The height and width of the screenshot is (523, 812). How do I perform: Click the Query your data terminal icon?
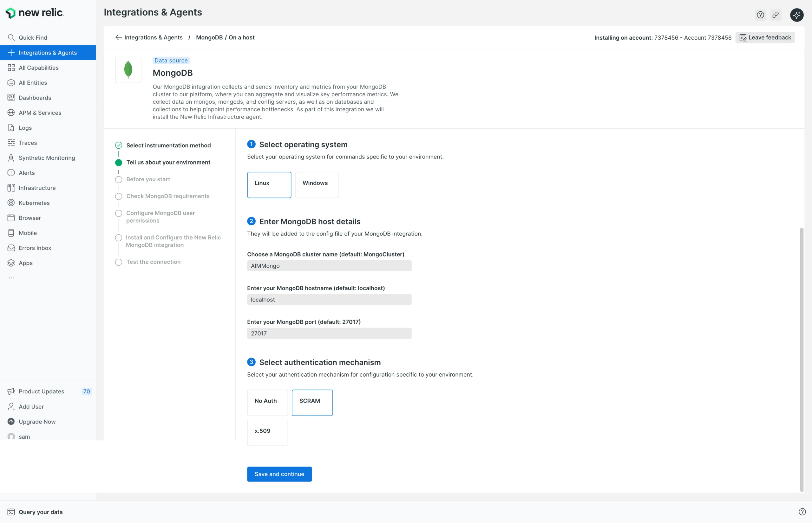[11, 512]
